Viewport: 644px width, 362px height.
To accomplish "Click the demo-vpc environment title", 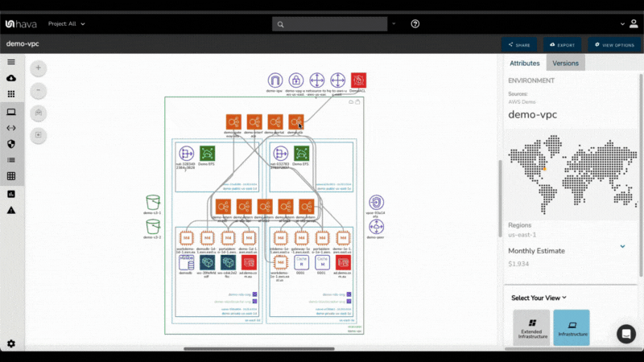I will pos(533,114).
